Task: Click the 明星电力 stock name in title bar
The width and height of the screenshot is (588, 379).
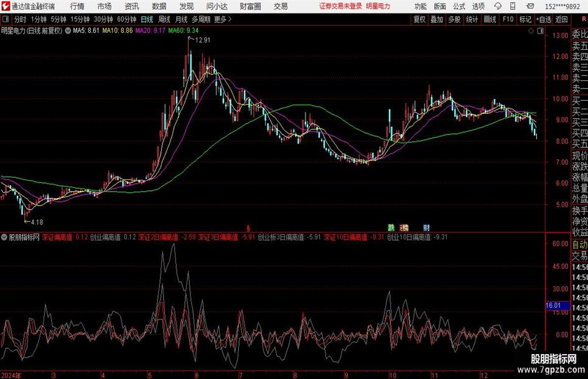Action: click(x=378, y=6)
